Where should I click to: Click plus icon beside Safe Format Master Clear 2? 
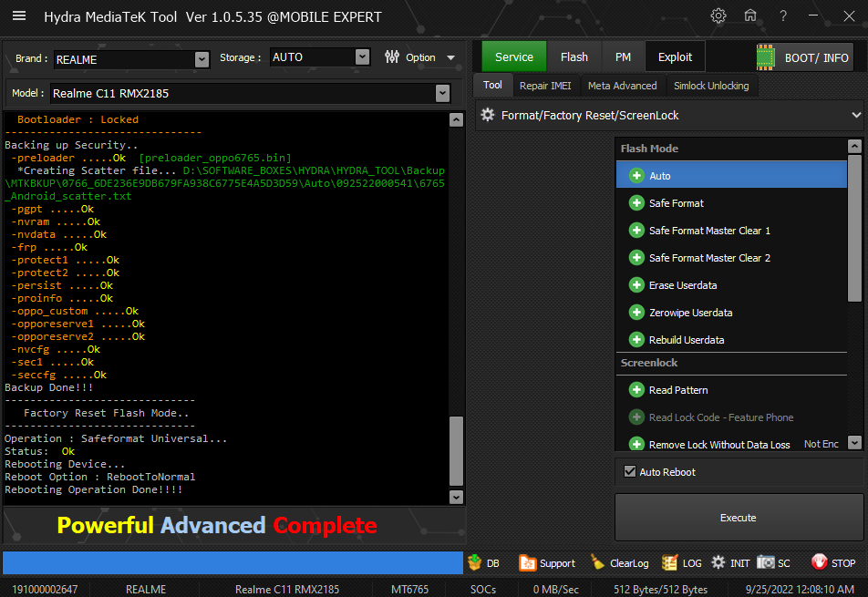pyautogui.click(x=636, y=258)
